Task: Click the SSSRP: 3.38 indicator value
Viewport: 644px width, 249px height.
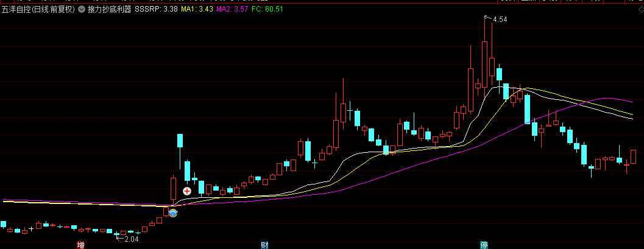Action: [x=156, y=9]
